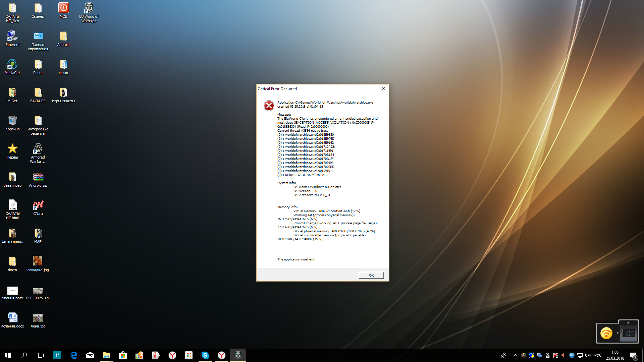
Task: Open the Mail app in the taskbar
Action: click(x=90, y=355)
